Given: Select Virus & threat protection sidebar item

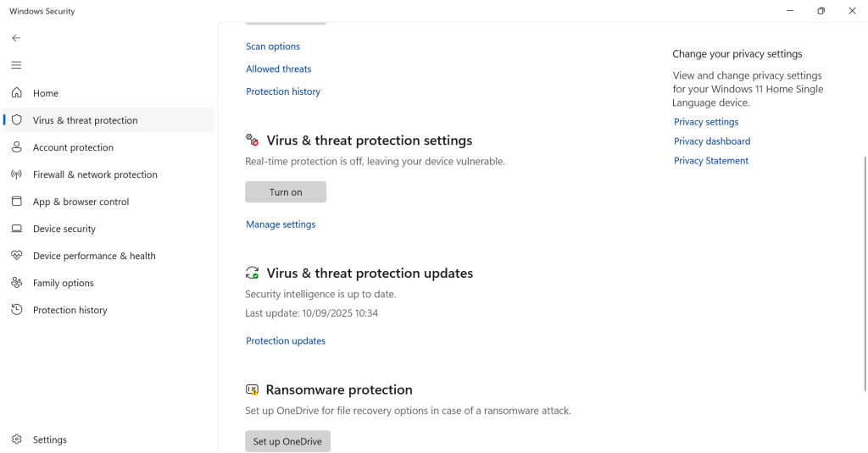Looking at the screenshot, I should (x=85, y=120).
